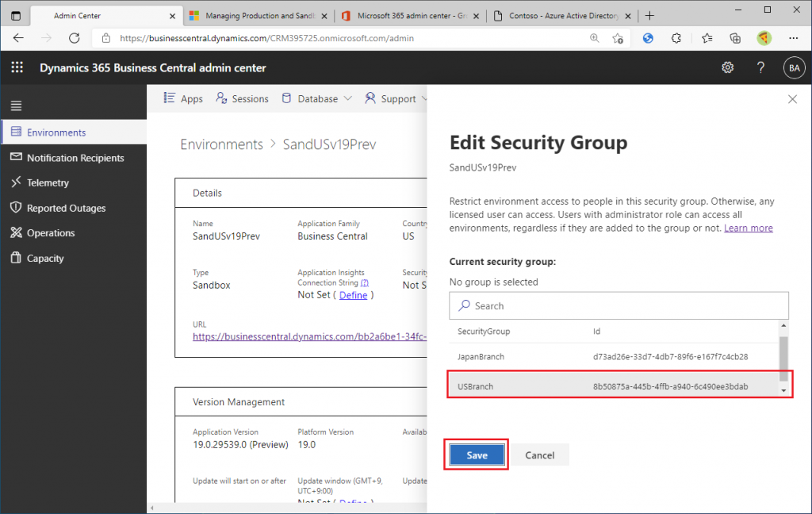
Task: Go back with the browser back arrow
Action: [x=19, y=38]
